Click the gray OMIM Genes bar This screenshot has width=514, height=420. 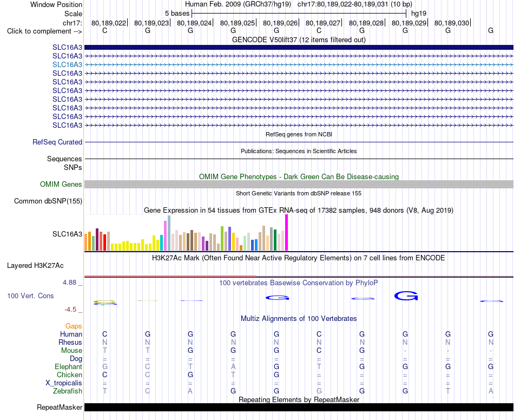point(299,184)
